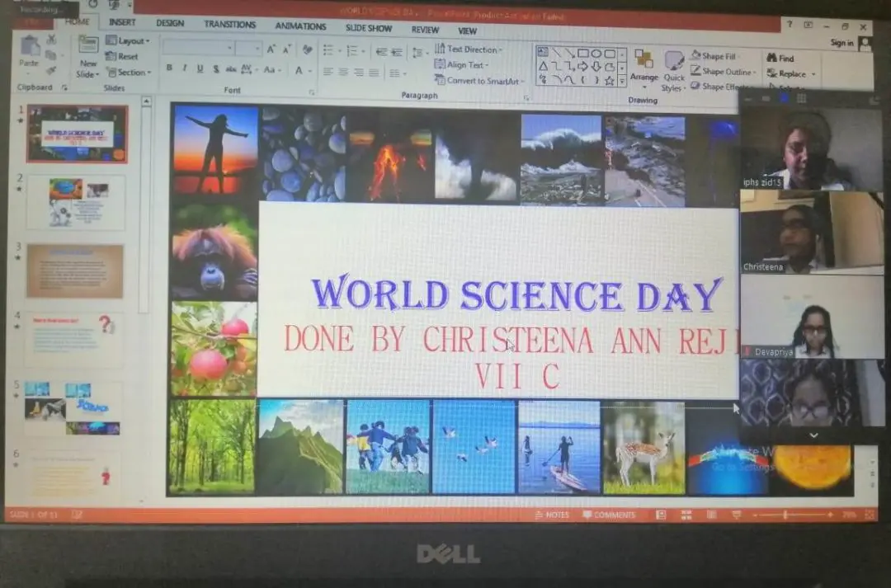
Task: Toggle Bold formatting
Action: tap(169, 68)
